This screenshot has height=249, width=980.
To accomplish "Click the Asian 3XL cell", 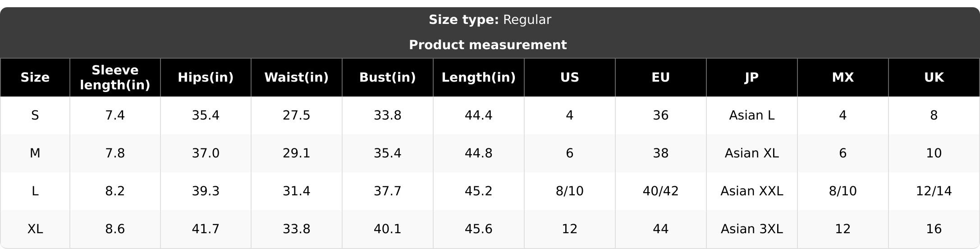I will click(x=752, y=229).
